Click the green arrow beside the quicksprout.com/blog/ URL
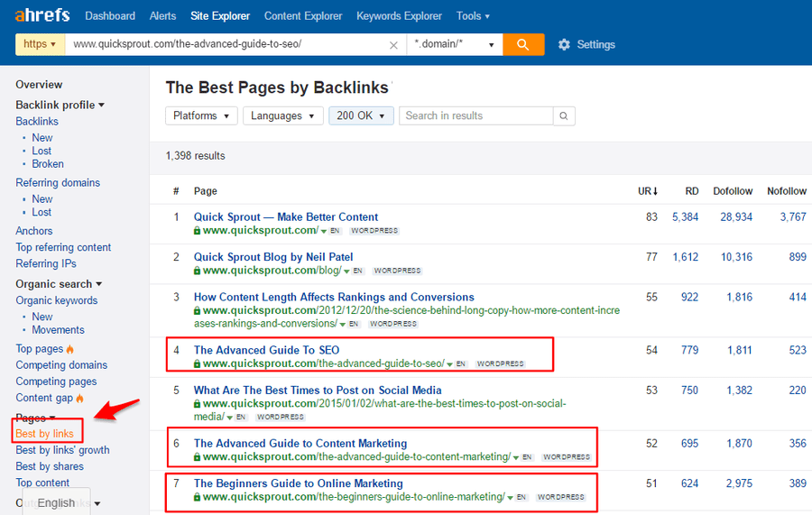This screenshot has width=812, height=515. point(346,271)
